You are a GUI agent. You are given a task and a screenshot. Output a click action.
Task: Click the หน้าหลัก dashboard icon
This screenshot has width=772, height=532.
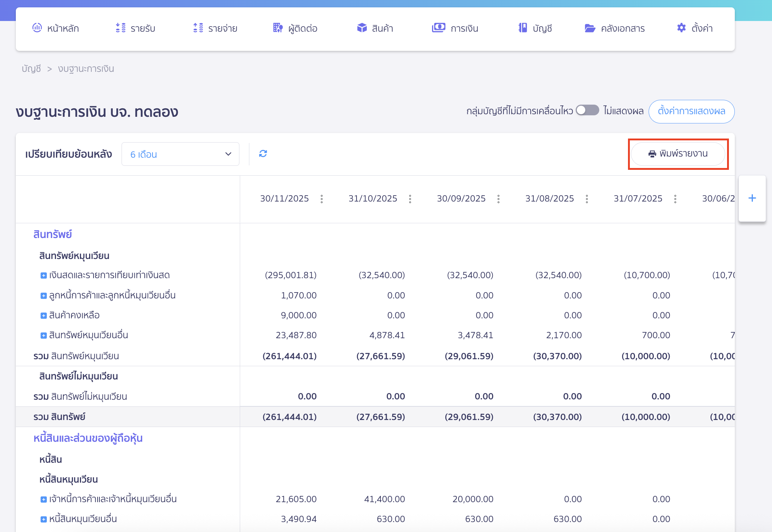coord(37,28)
